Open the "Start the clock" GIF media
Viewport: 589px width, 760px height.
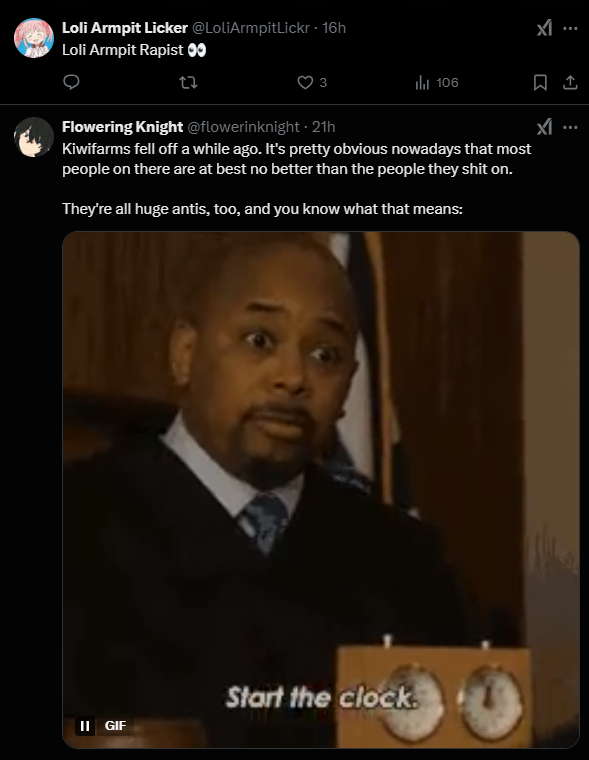click(321, 490)
